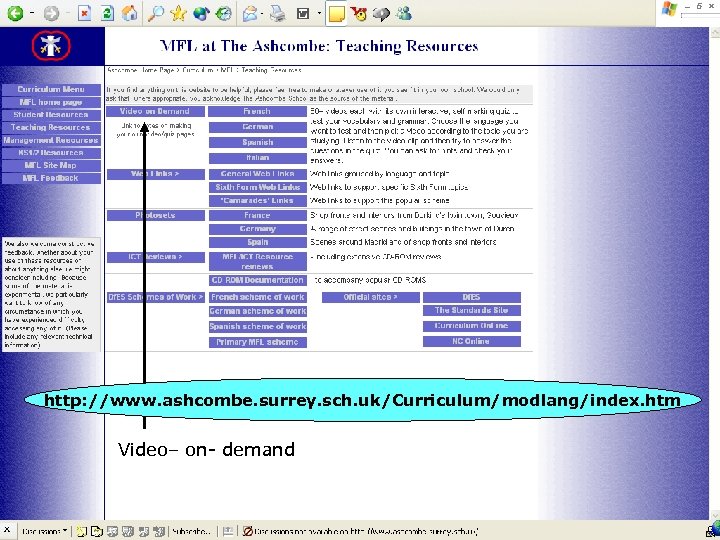Open Favorites with the yellow star icon

[178, 13]
